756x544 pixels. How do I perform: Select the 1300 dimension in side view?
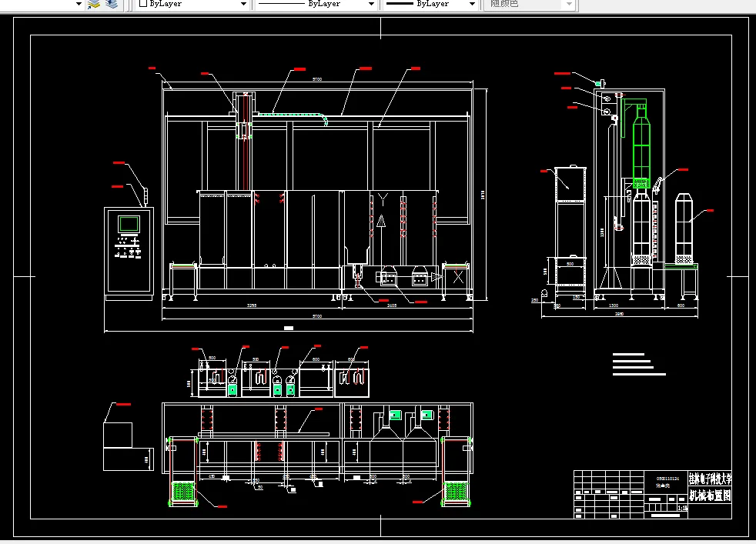click(614, 305)
